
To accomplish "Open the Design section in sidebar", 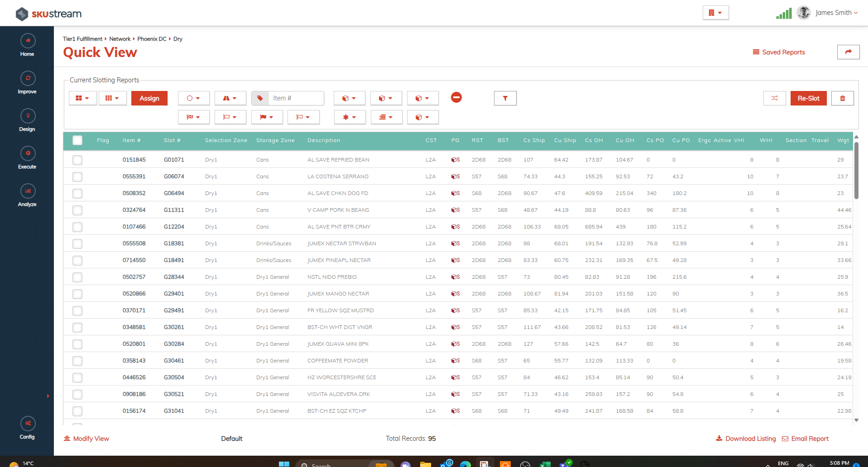I will click(x=27, y=120).
